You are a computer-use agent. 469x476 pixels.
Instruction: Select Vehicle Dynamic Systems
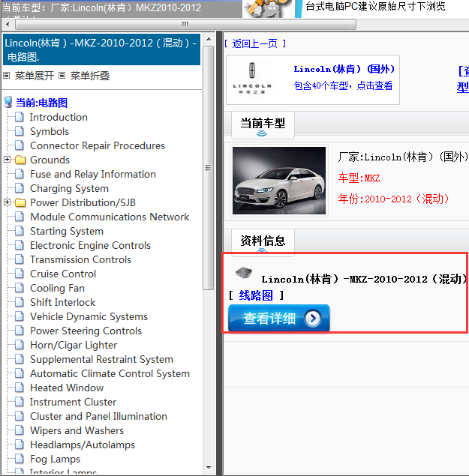pyautogui.click(x=89, y=316)
